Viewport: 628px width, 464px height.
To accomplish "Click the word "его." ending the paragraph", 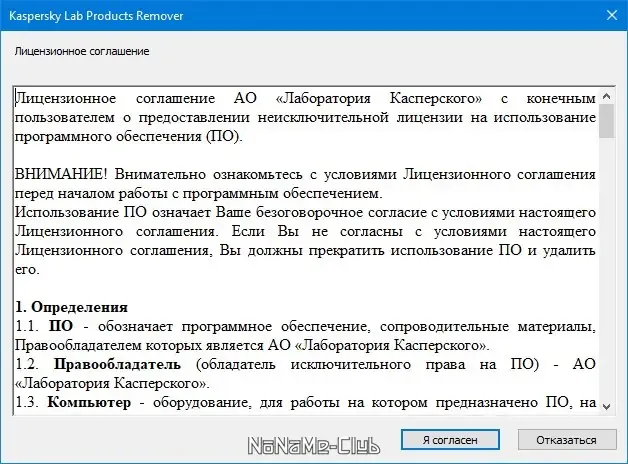I will click(x=27, y=270).
